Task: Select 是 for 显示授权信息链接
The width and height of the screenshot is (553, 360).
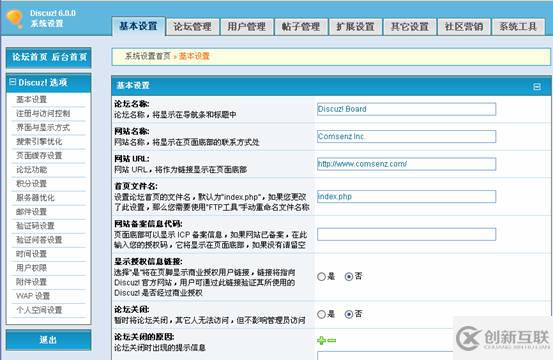Action: pyautogui.click(x=321, y=277)
